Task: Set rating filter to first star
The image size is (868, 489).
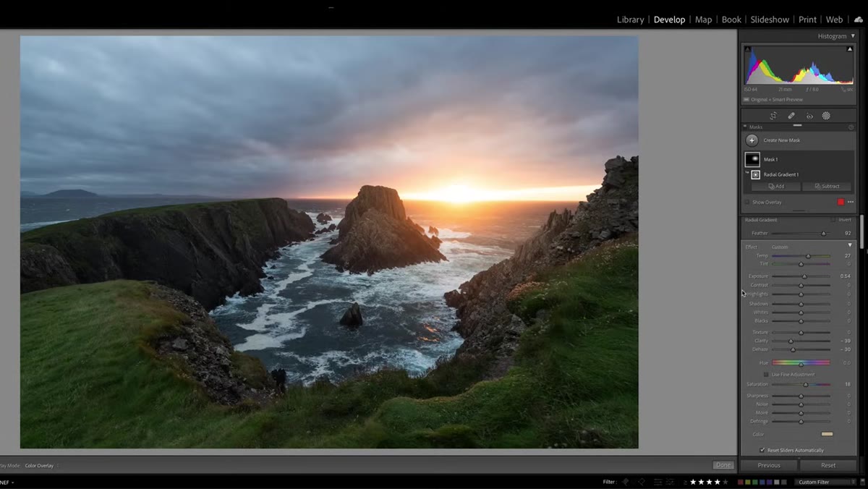Action: [693, 482]
